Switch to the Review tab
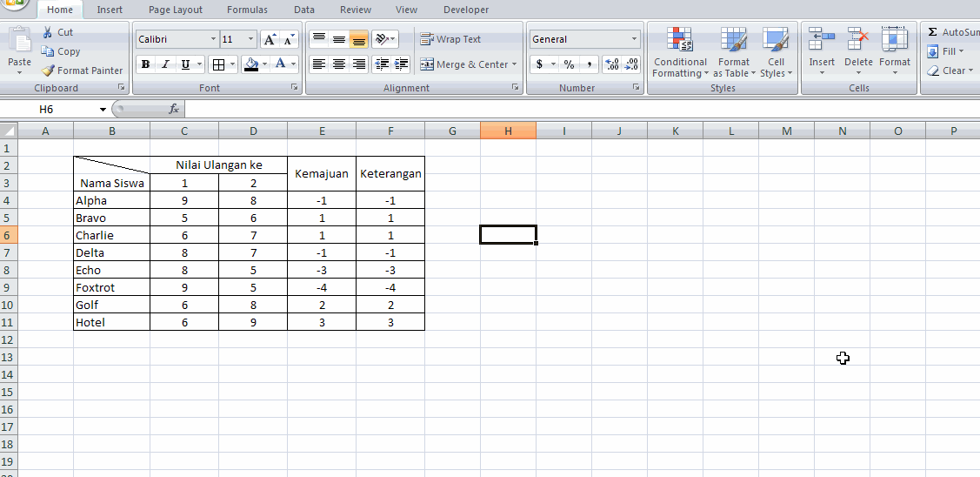This screenshot has width=980, height=477. point(356,10)
